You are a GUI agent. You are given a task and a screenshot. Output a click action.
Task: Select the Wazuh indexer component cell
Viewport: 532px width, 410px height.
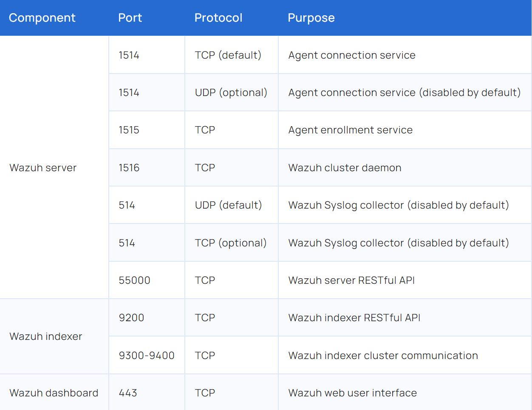point(46,336)
